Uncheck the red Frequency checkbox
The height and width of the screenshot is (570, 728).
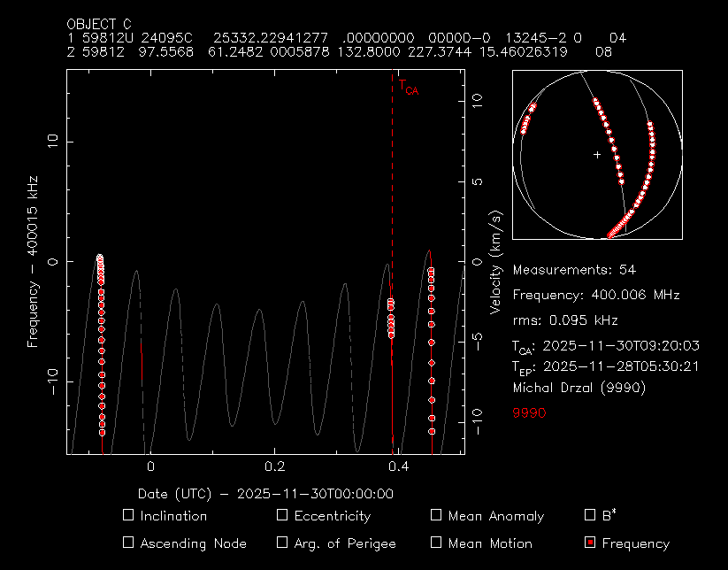(x=590, y=543)
